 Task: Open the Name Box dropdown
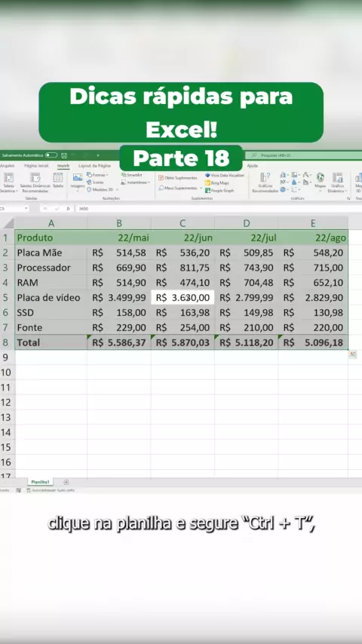[x=26, y=209]
